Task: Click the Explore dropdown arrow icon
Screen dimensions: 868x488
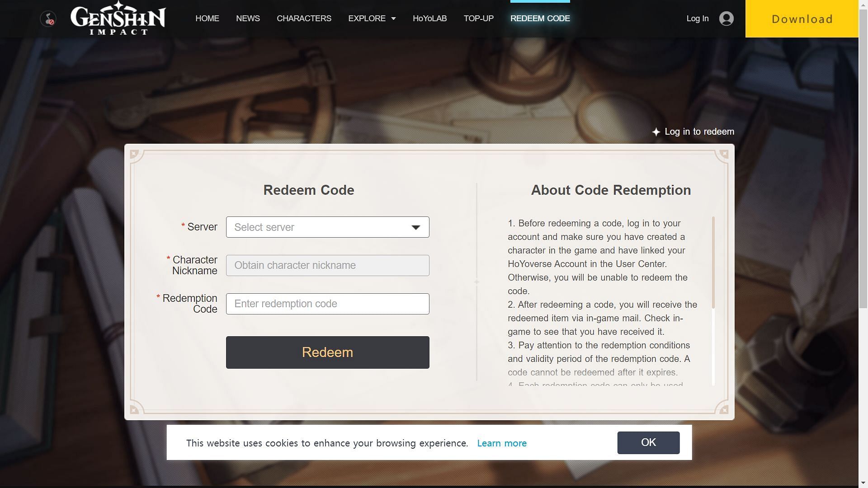Action: 393,19
